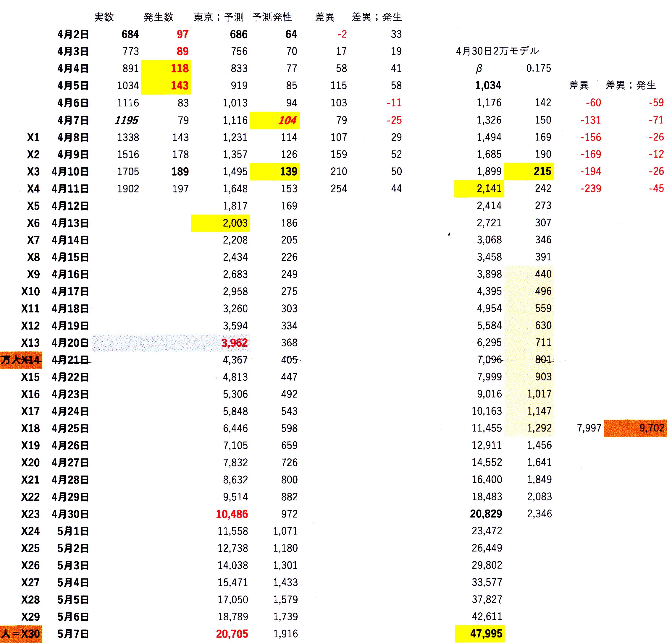Click the model value 23,472
672x644 pixels.
click(487, 531)
